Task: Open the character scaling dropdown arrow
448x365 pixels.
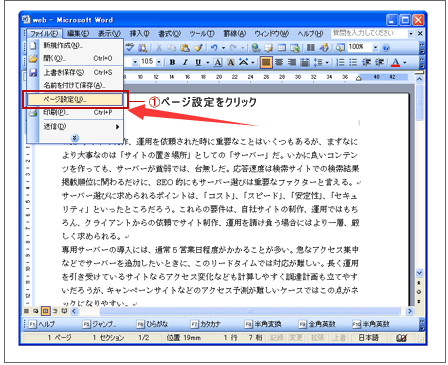Action: [x=253, y=62]
